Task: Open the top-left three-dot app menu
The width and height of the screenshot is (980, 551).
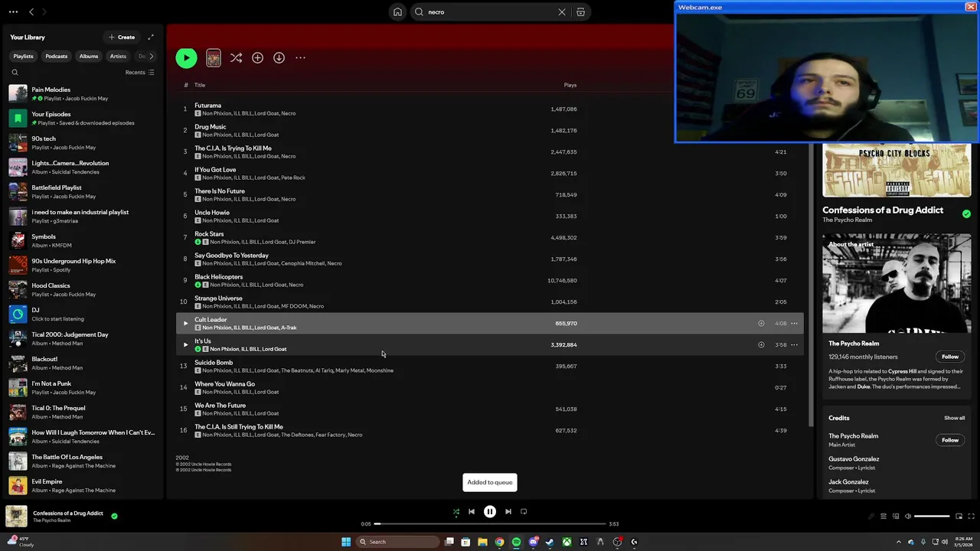Action: pos(13,12)
